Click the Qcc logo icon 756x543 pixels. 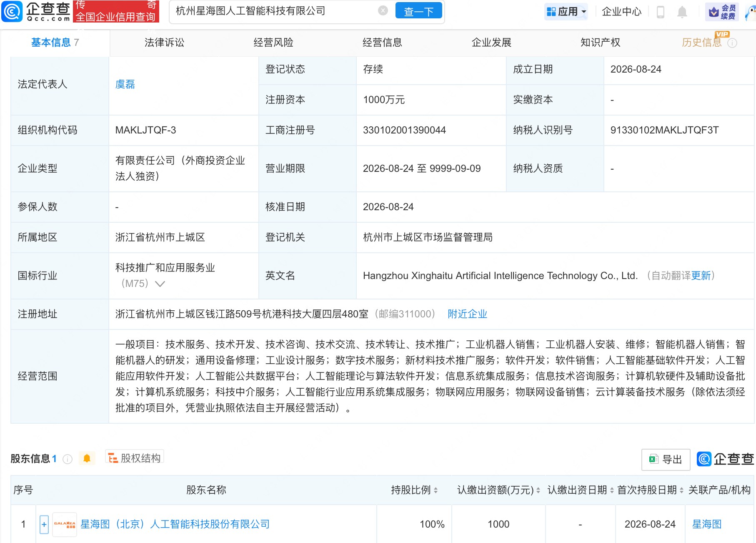pos(12,11)
